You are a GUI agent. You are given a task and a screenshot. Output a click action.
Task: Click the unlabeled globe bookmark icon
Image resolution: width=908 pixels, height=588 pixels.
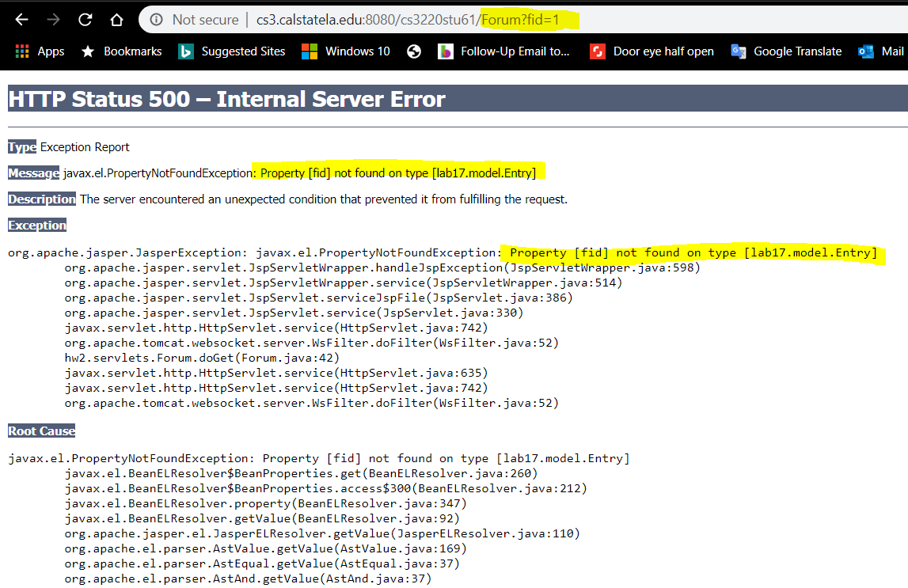coord(413,51)
